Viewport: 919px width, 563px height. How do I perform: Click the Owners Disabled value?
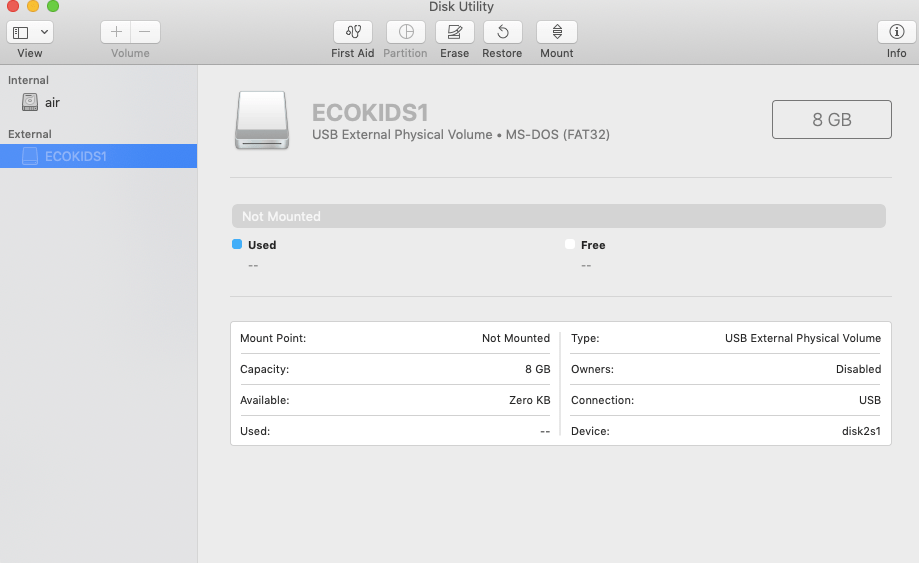[x=859, y=369]
